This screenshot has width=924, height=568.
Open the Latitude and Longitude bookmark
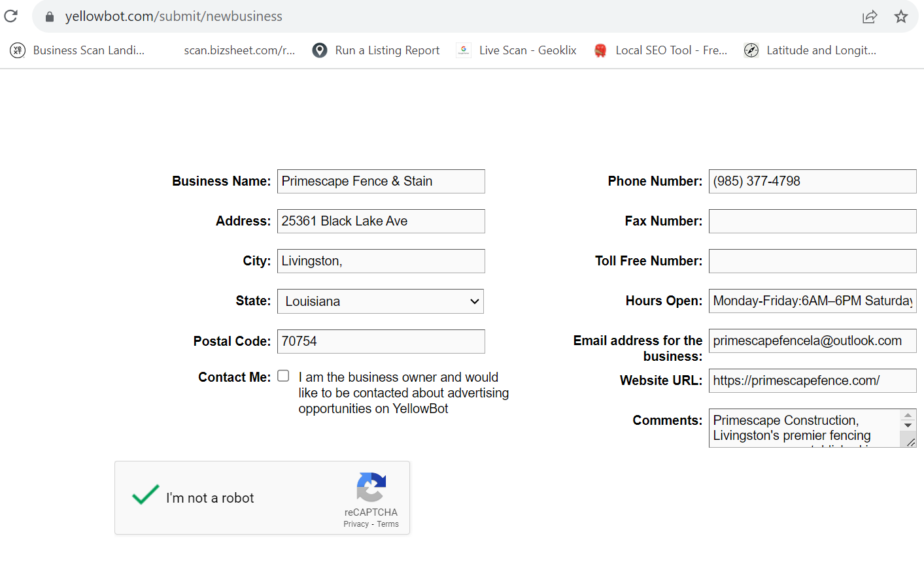(810, 50)
